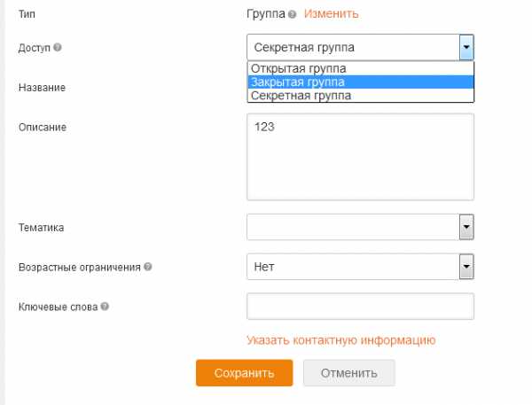Open Изменить link next to Группа
Viewport: 532px width, 405px height.
click(x=331, y=14)
